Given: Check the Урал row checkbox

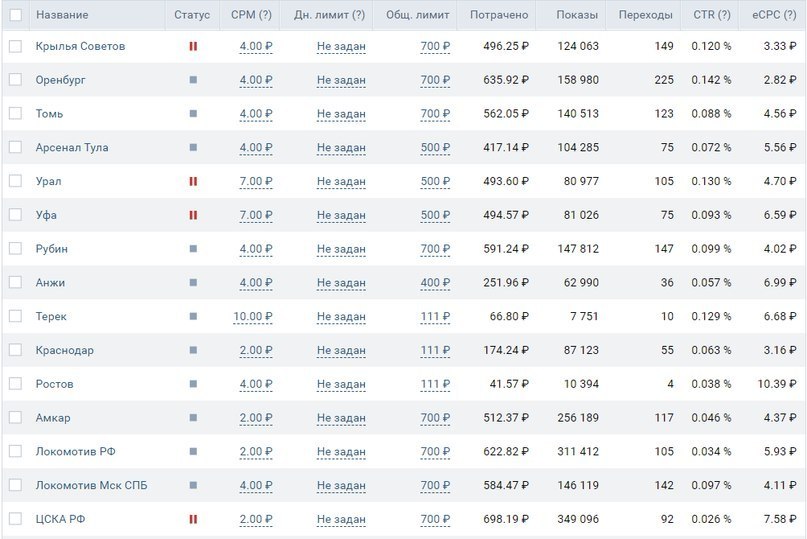Looking at the screenshot, I should [15, 181].
